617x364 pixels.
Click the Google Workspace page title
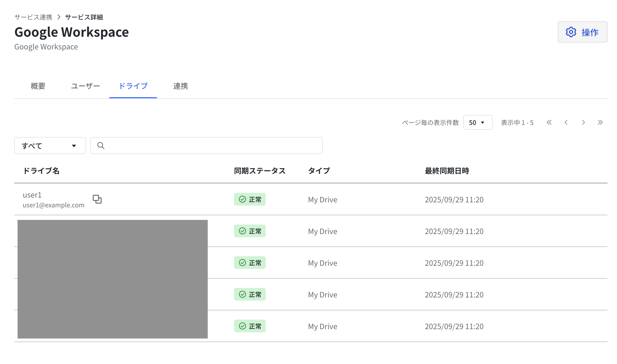point(72,32)
